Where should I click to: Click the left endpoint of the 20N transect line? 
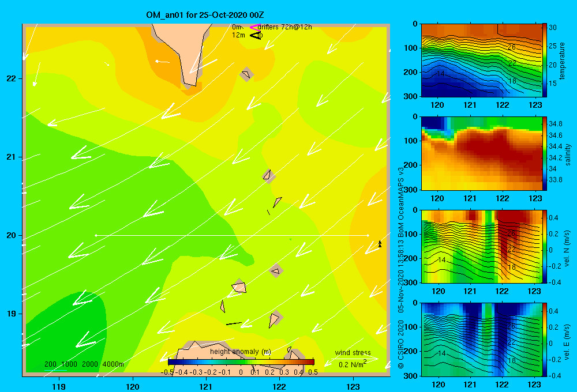pyautogui.click(x=96, y=235)
